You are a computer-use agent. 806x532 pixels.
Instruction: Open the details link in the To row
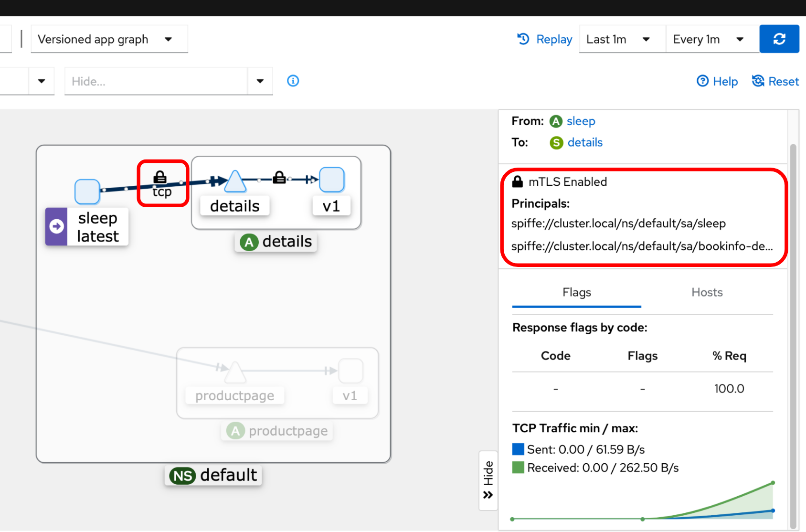(585, 142)
